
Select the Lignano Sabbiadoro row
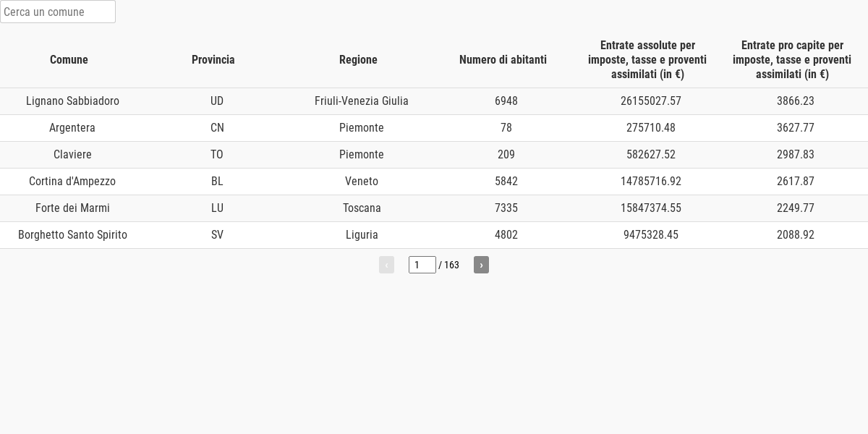click(72, 101)
